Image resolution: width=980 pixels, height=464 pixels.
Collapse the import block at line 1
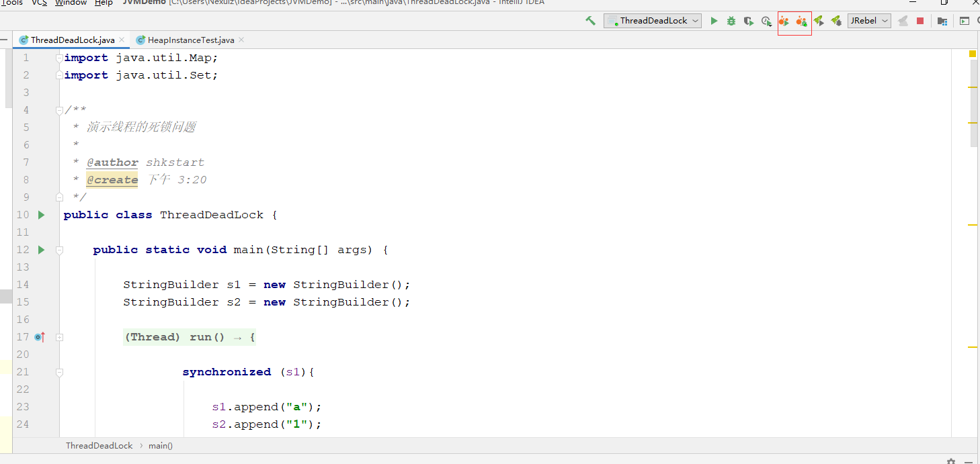pos(59,58)
